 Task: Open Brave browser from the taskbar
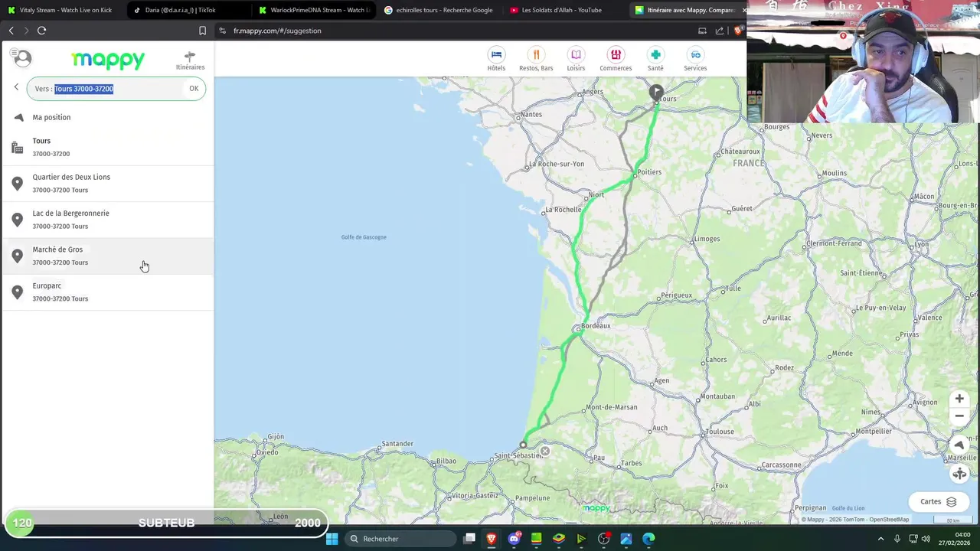click(492, 539)
